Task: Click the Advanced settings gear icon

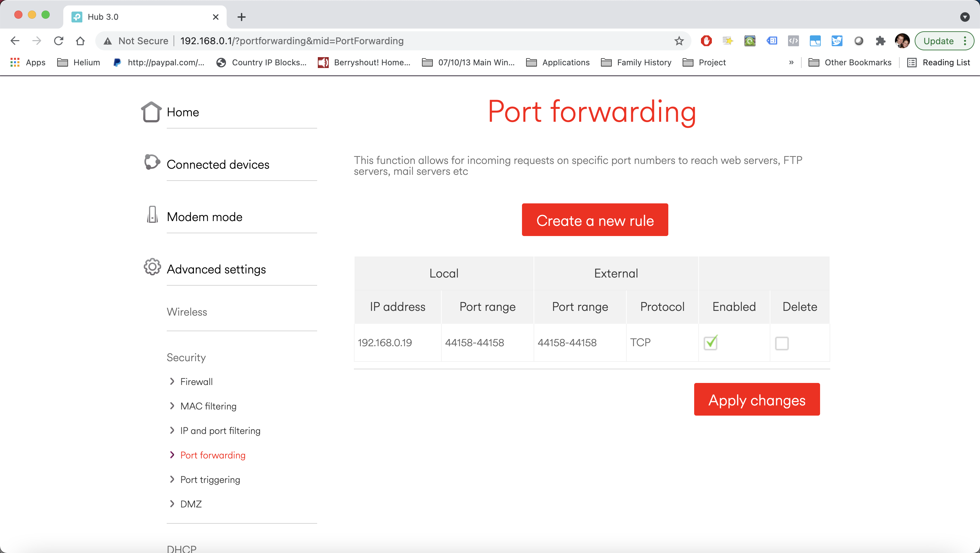Action: click(152, 267)
